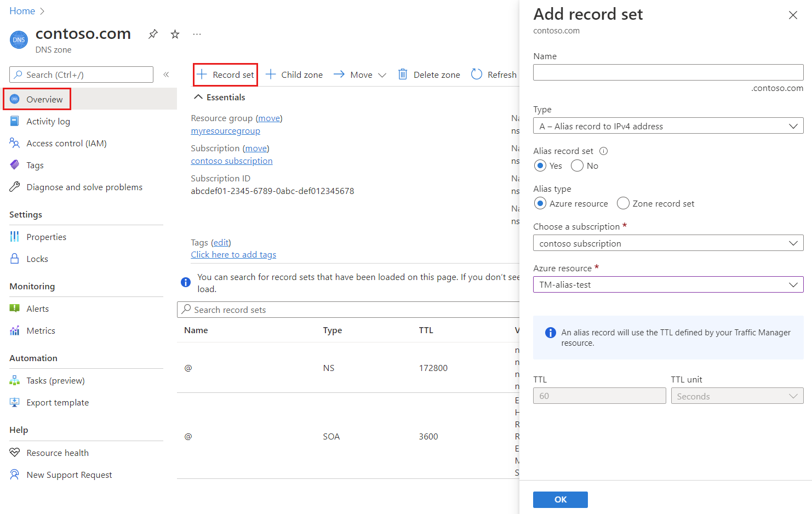Choose Zone record set alias type
This screenshot has height=514, width=812.
pos(623,203)
